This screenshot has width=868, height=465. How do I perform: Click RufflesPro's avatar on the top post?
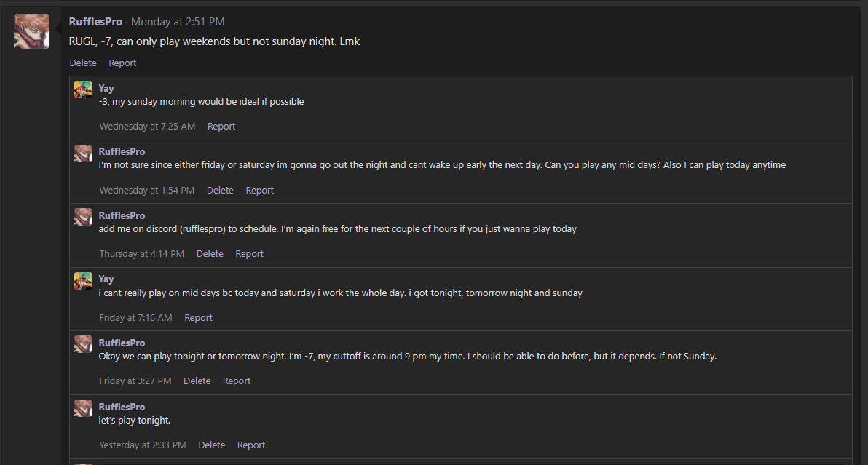click(x=31, y=31)
